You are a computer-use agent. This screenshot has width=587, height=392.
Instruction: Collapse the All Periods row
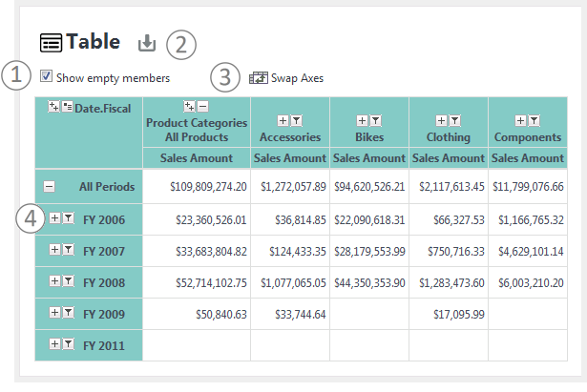point(49,186)
